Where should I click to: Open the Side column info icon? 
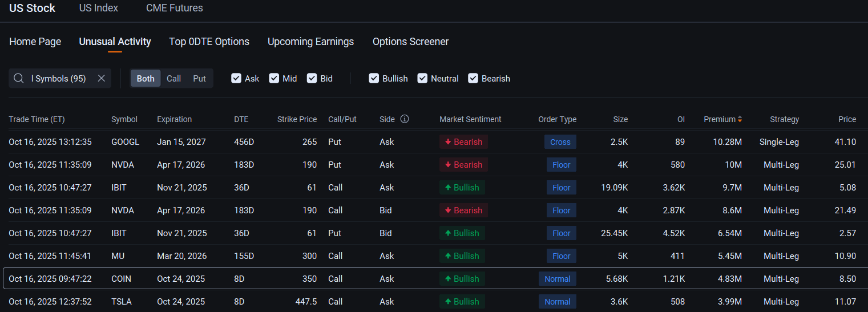point(405,119)
